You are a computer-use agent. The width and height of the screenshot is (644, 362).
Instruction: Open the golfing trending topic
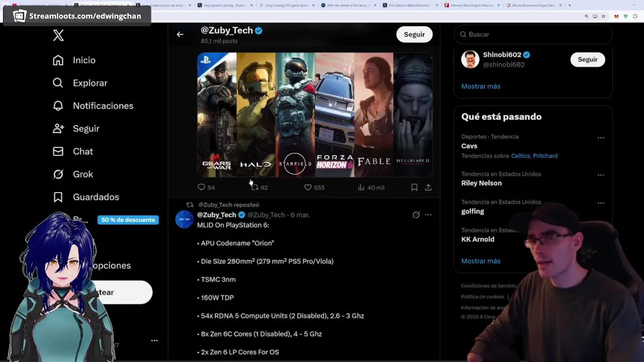(x=472, y=211)
